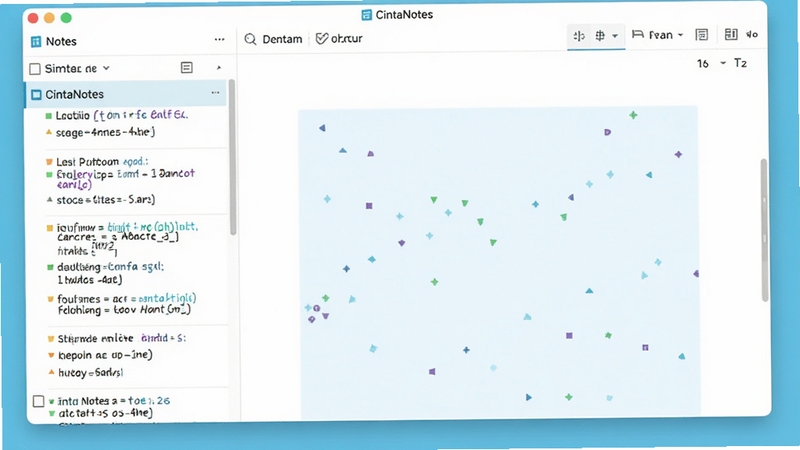Click the notes list vertical scrollbar
Image resolution: width=800 pixels, height=450 pixels.
click(x=232, y=158)
